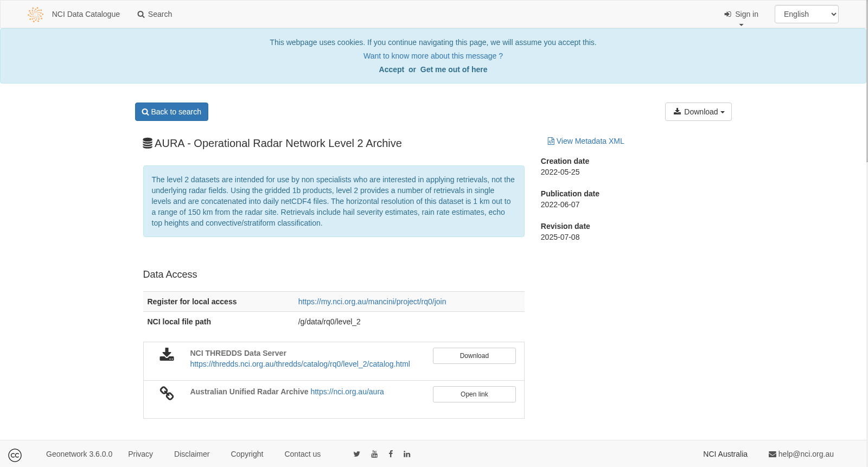Choose 'Get me out of here' cookie option

tap(454, 69)
